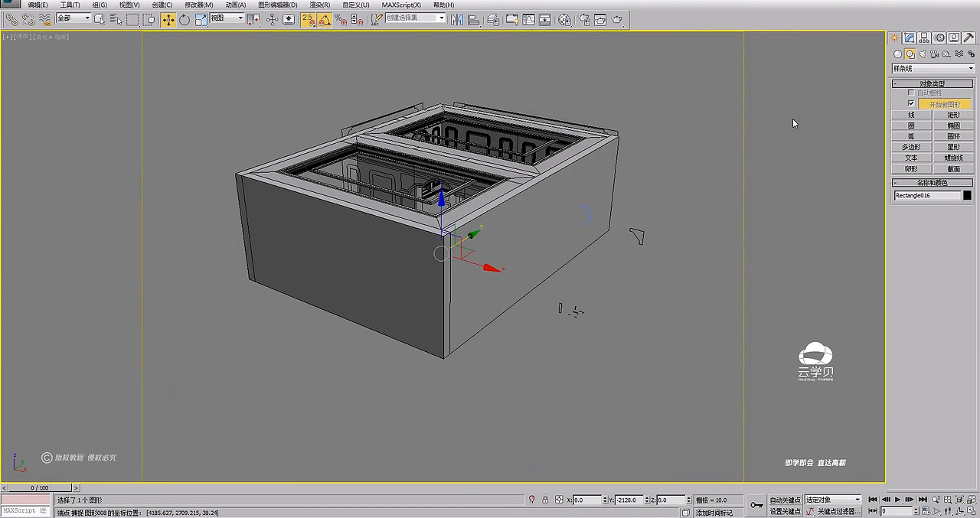Open Render Setup dialog

pos(584,19)
